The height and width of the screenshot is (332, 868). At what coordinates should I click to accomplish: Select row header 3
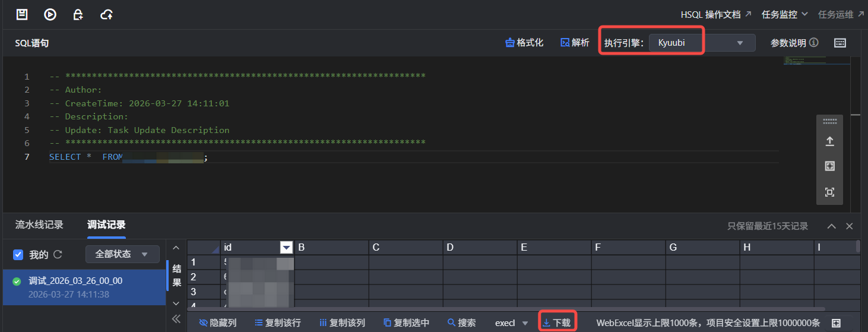[x=204, y=292]
